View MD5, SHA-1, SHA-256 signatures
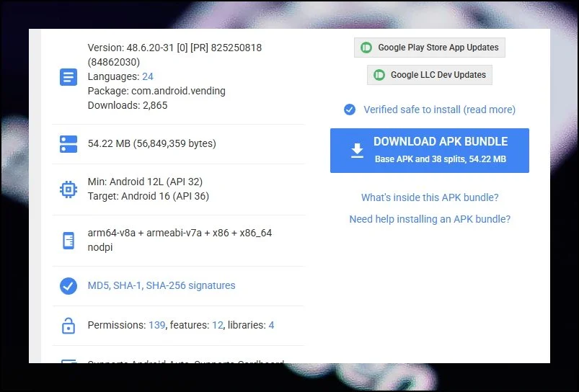The height and width of the screenshot is (392, 579). point(162,285)
